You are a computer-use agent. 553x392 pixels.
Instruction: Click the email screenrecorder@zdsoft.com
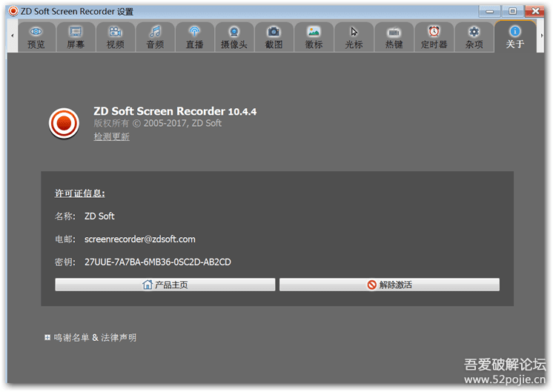coord(139,239)
